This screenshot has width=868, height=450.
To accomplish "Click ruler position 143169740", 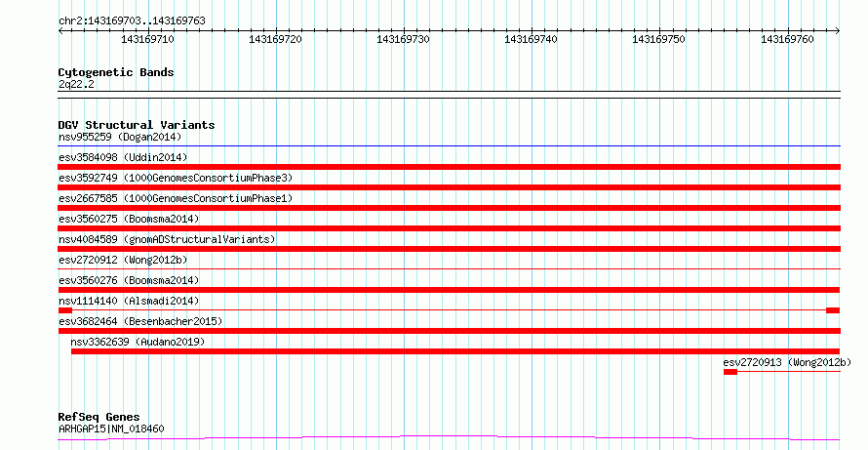I will (x=531, y=39).
